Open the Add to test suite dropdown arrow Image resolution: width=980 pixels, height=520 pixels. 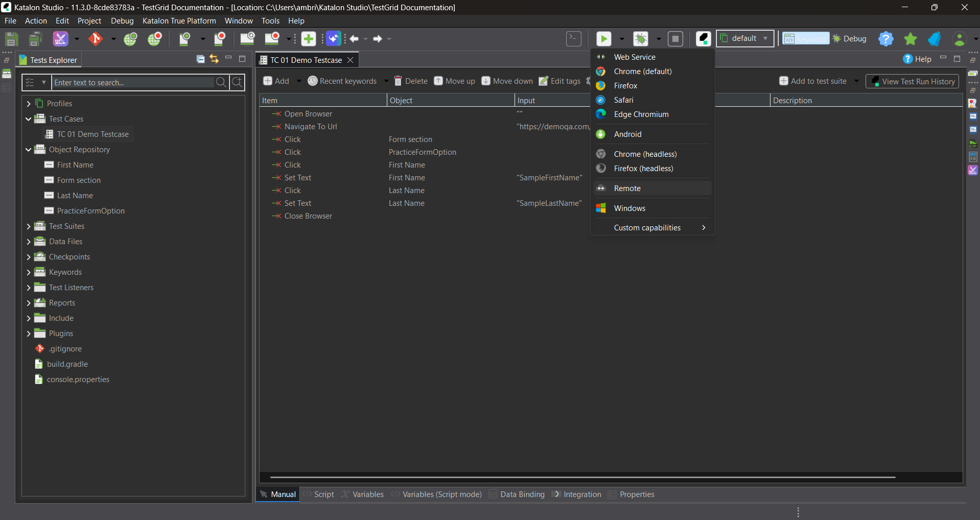pos(856,81)
